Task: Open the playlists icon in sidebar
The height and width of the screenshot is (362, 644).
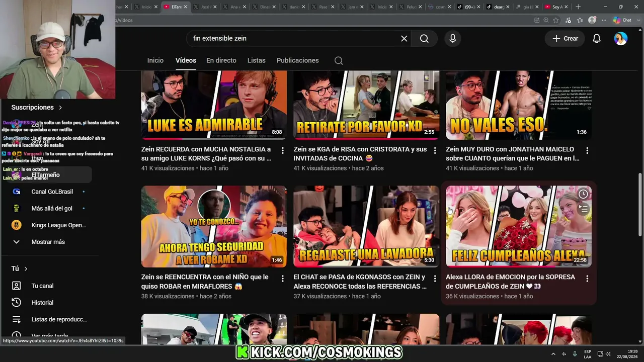Action: 17,319
